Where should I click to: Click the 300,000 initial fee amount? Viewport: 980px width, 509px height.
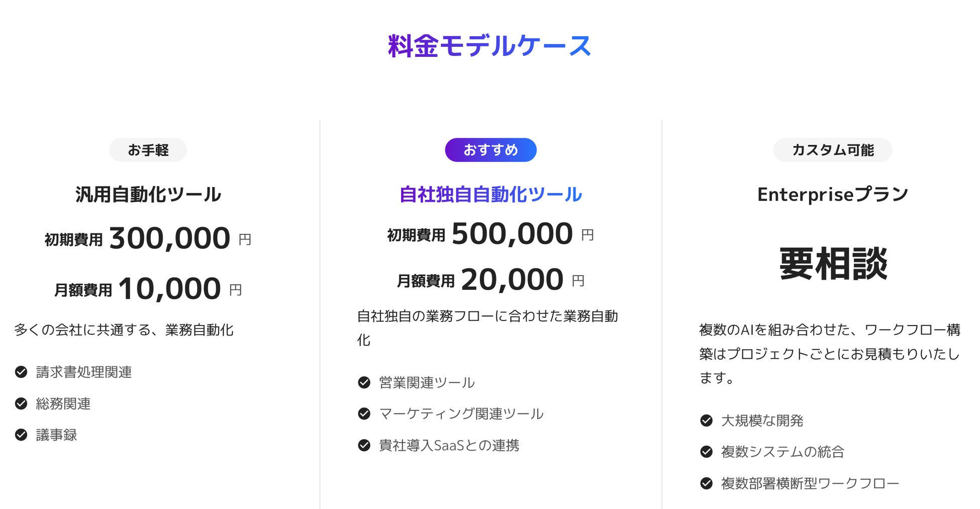click(x=169, y=238)
